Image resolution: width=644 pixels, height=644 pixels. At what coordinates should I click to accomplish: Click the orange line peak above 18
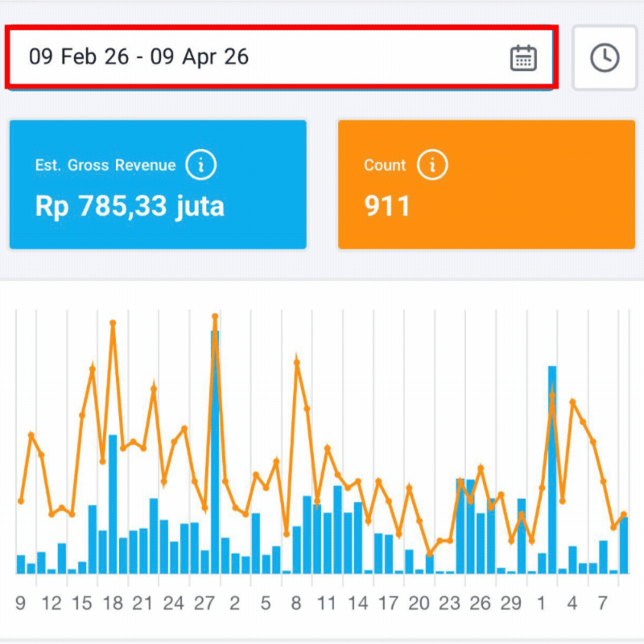(113, 323)
